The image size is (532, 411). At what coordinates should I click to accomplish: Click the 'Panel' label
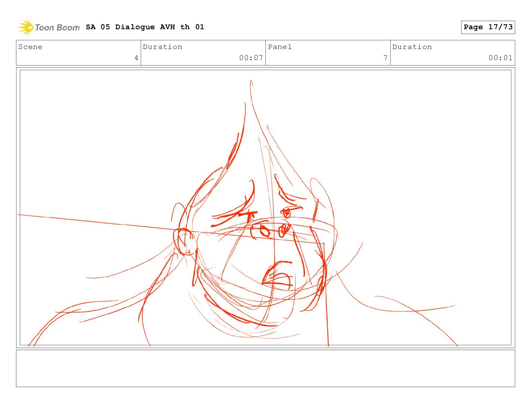coord(280,47)
